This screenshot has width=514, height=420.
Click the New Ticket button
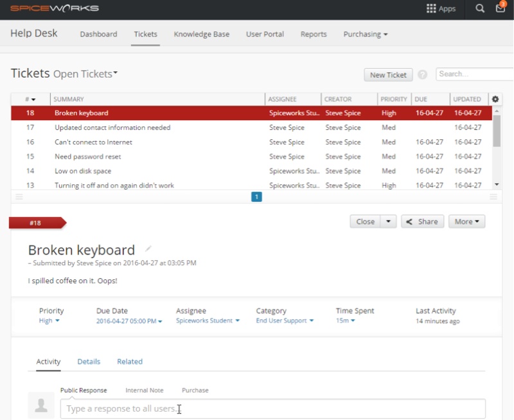(x=388, y=74)
